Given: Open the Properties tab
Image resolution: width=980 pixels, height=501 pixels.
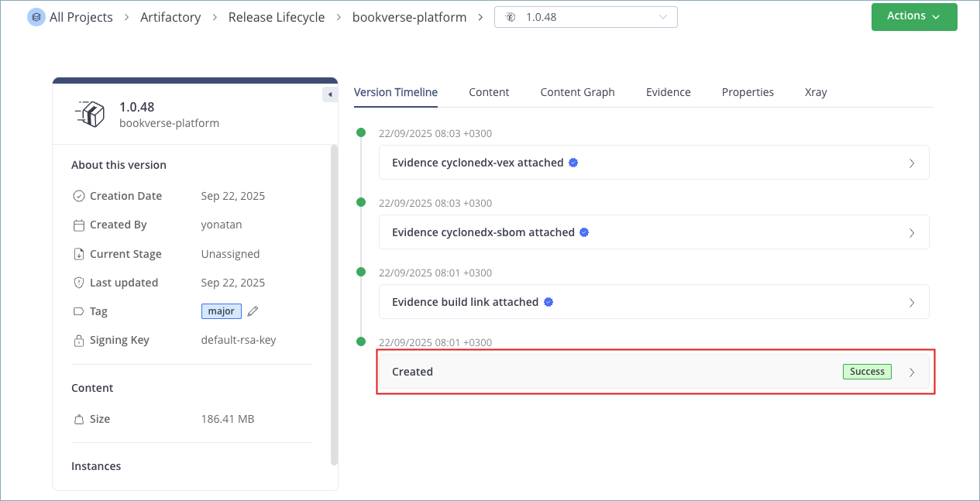Looking at the screenshot, I should coord(748,92).
